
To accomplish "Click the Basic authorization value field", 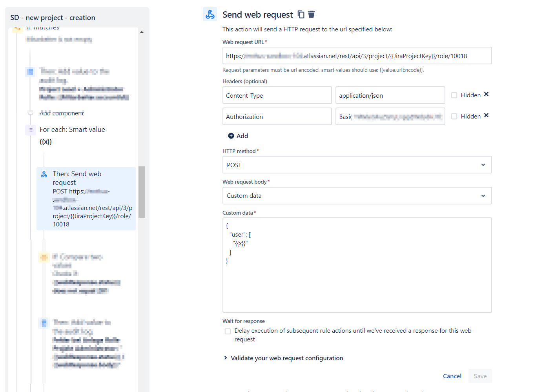I will (390, 117).
